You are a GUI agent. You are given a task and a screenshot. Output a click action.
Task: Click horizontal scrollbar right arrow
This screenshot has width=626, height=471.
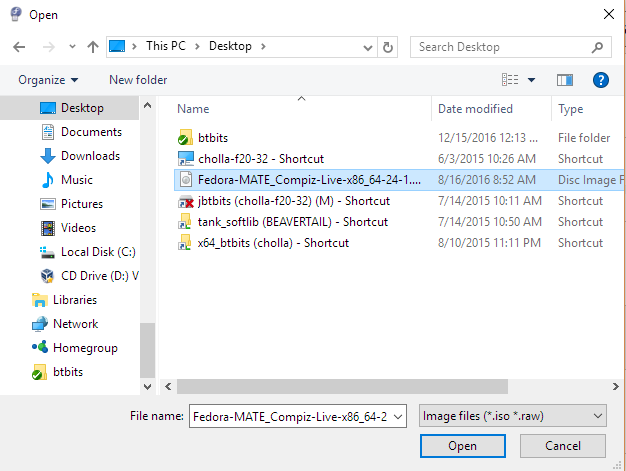[x=615, y=386]
